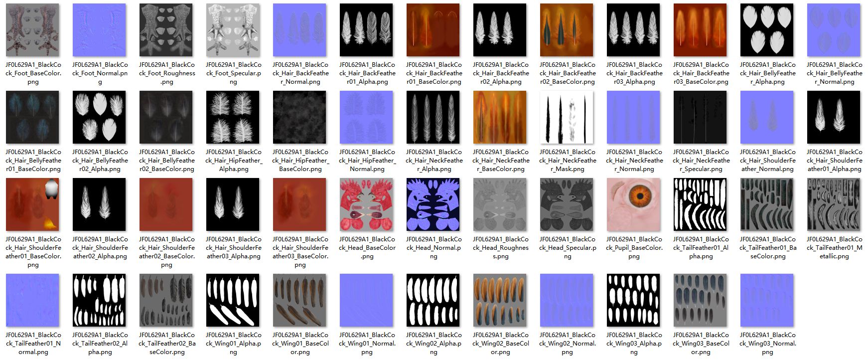Select the Wing03_Normal.png thumbnail

click(767, 300)
